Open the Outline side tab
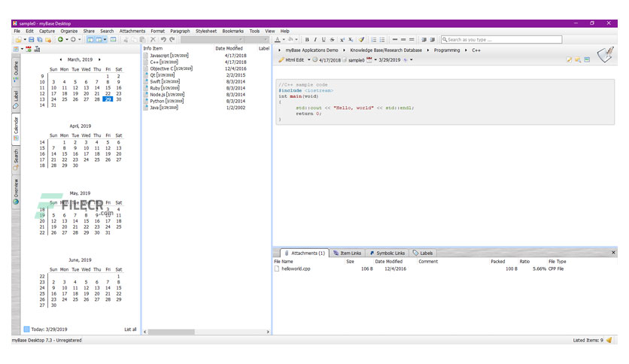629x364 pixels. coord(16,71)
